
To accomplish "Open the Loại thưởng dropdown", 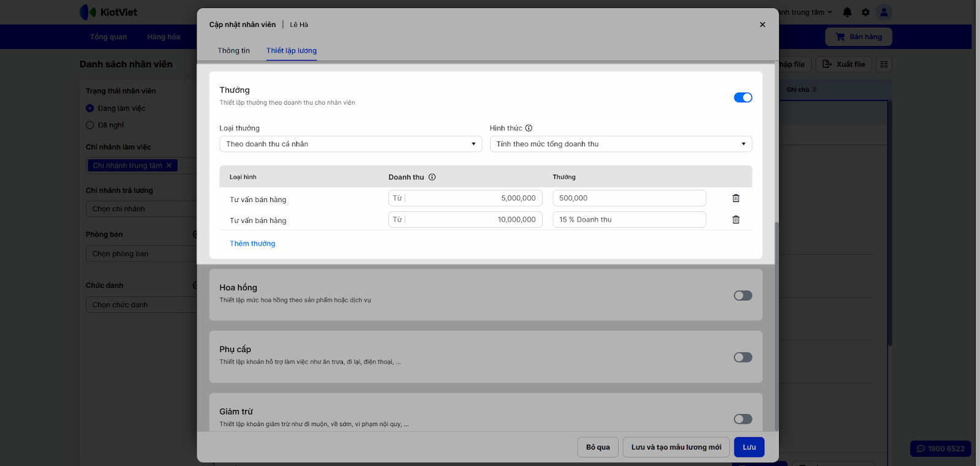I will pos(350,144).
